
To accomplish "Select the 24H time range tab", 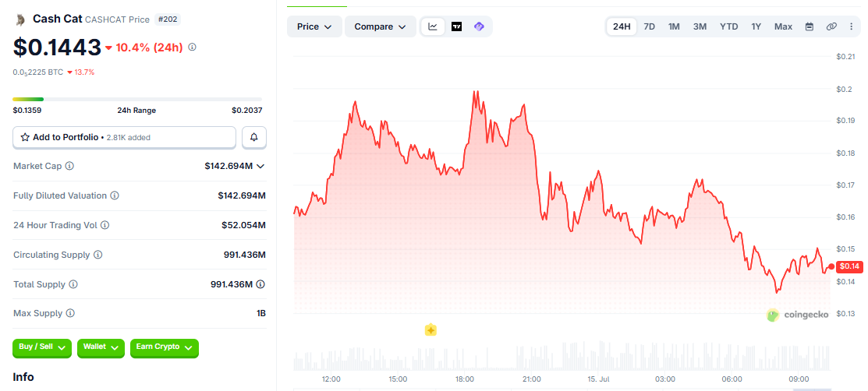I will click(x=622, y=26).
